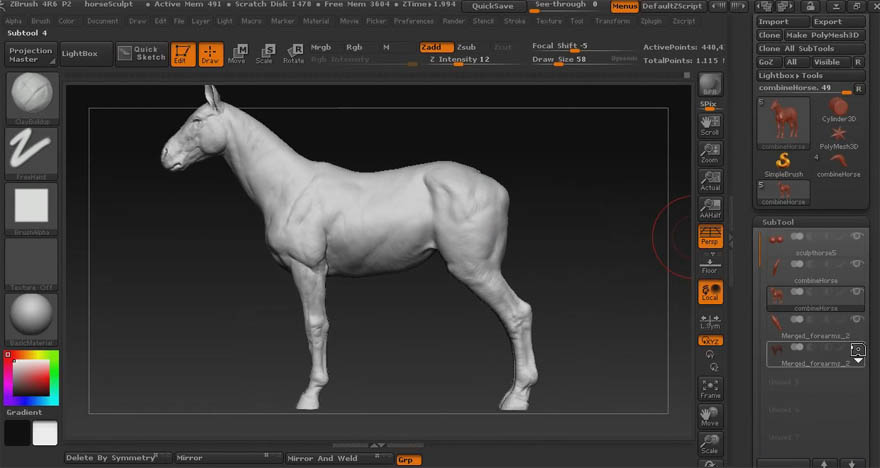Click the AAHalf zoom button
The width and height of the screenshot is (880, 468).
coord(710,208)
